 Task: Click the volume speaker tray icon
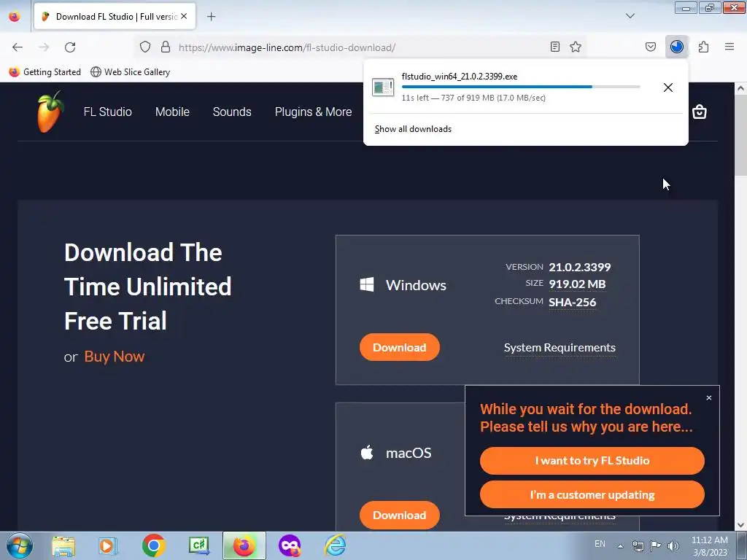point(673,546)
